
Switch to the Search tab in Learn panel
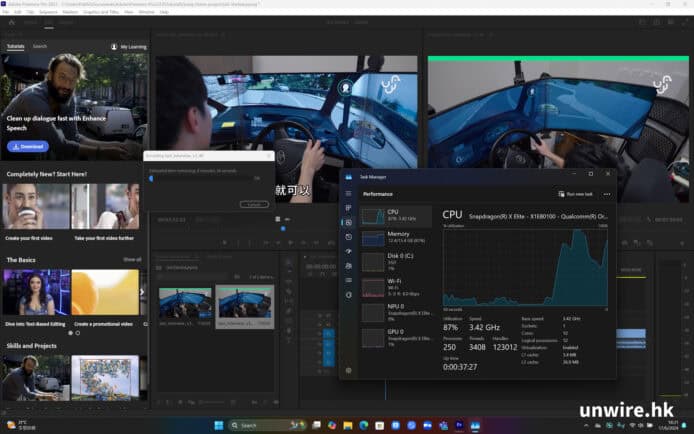click(39, 46)
